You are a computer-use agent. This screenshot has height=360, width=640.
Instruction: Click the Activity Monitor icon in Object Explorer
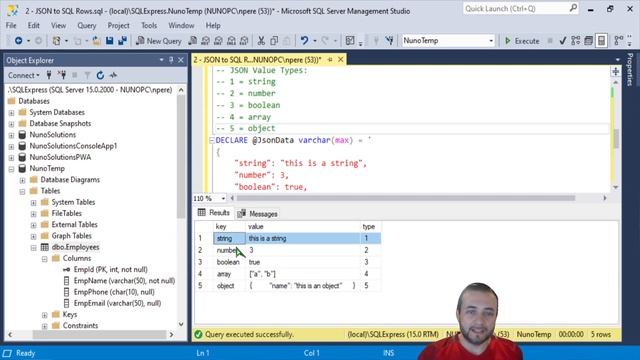point(113,75)
